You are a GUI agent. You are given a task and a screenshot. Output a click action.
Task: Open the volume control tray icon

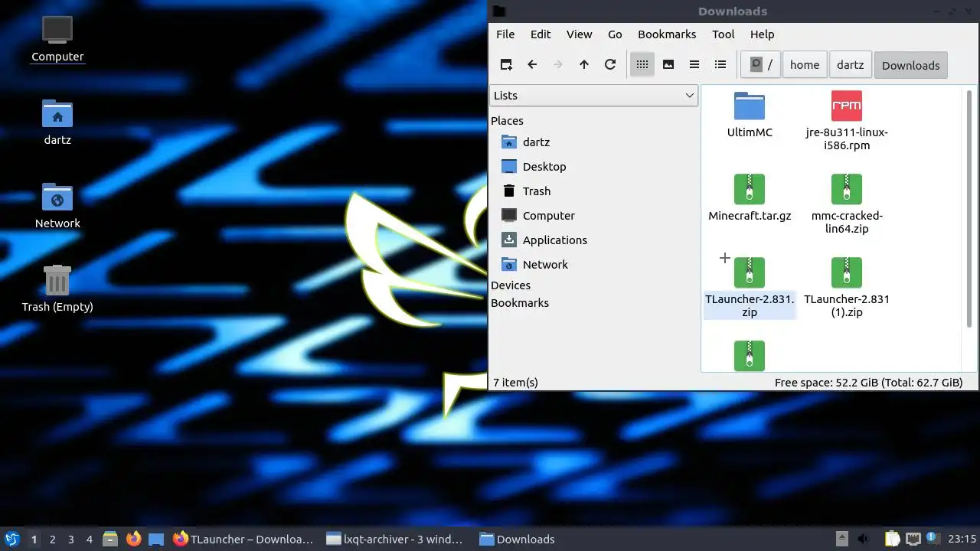point(864,539)
